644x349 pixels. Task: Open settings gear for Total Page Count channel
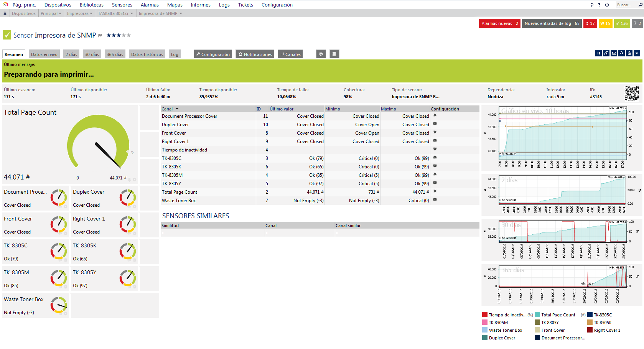(435, 191)
